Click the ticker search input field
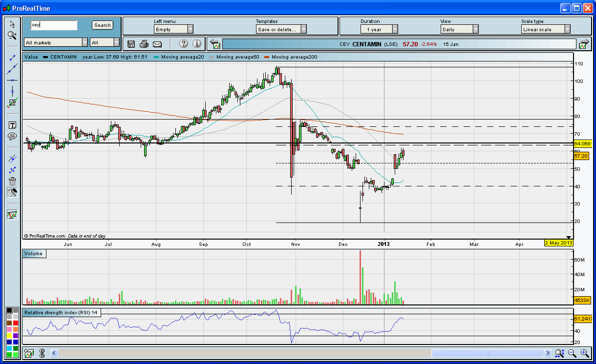Viewport: 596px width, 364px height. (54, 25)
